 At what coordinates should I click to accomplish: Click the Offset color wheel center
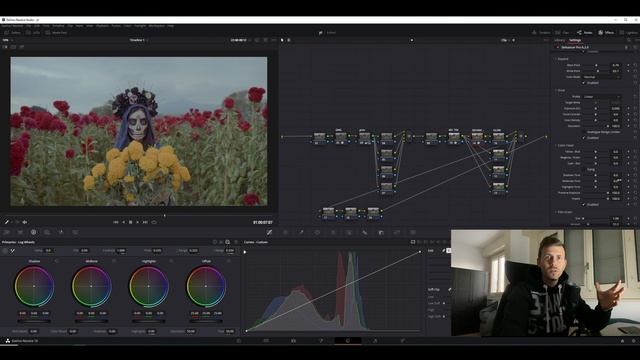pos(206,286)
